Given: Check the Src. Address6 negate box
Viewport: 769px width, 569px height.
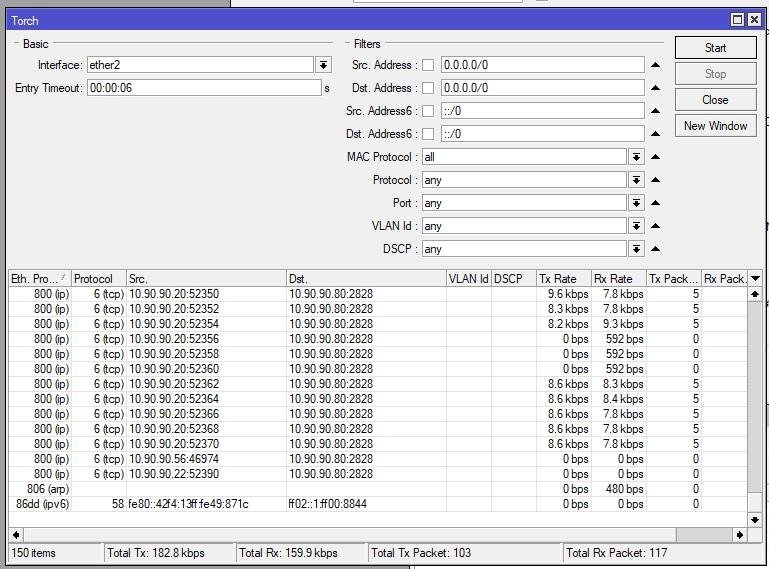Looking at the screenshot, I should coord(428,111).
